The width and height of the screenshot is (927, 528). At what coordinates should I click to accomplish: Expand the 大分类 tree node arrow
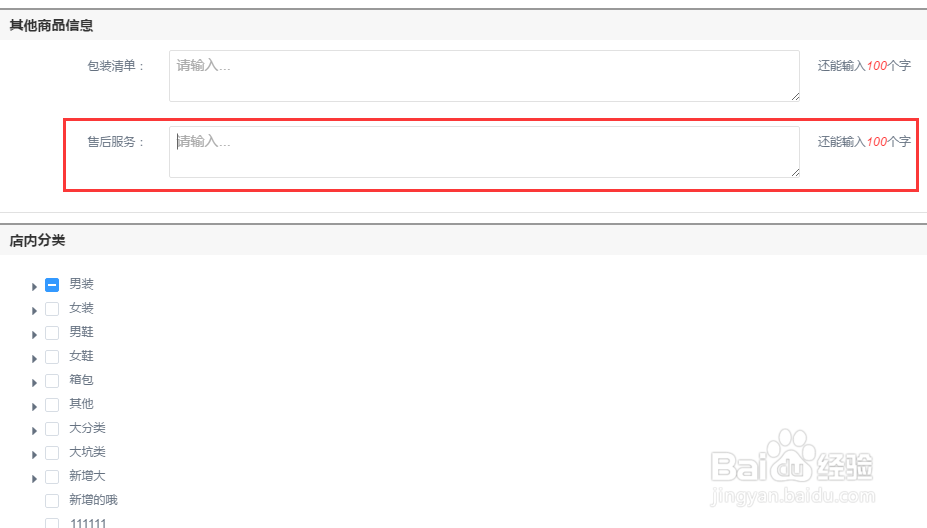(x=34, y=430)
